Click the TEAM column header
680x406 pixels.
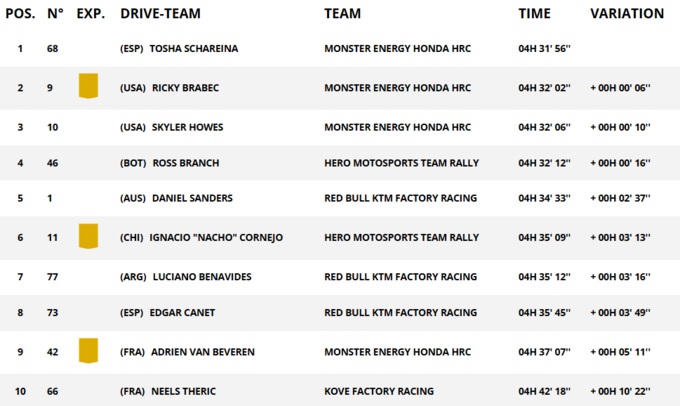coord(342,14)
